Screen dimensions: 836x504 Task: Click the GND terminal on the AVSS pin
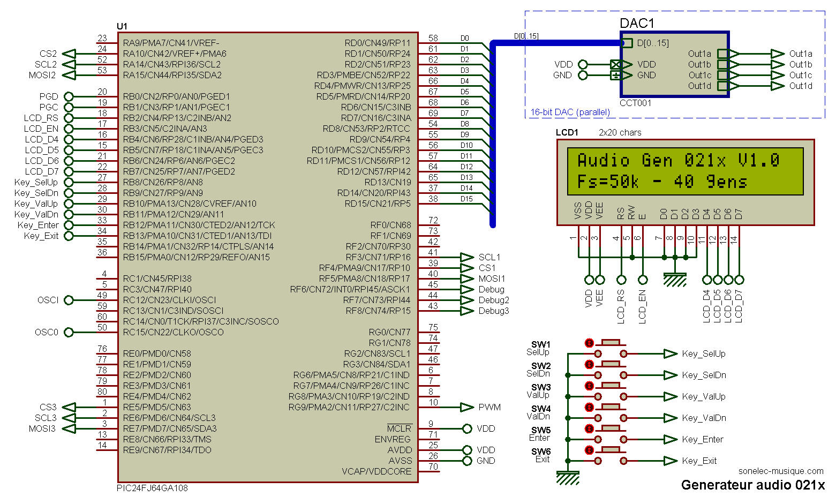467,461
